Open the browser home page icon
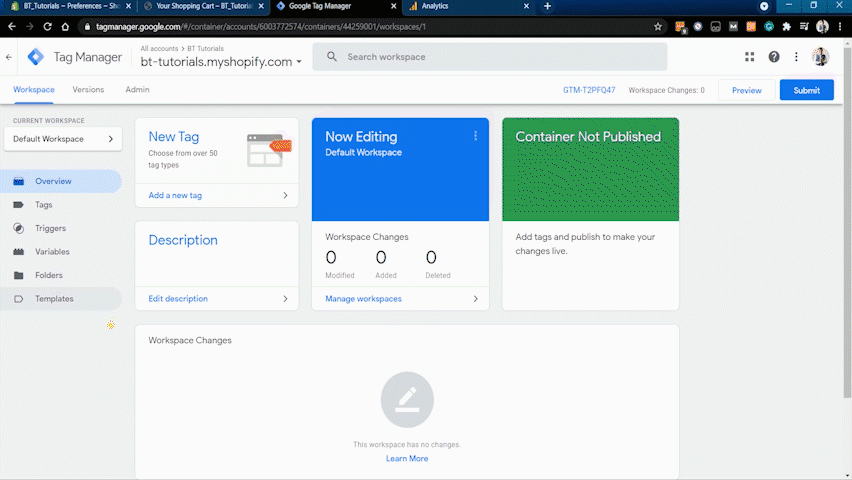 (x=65, y=26)
